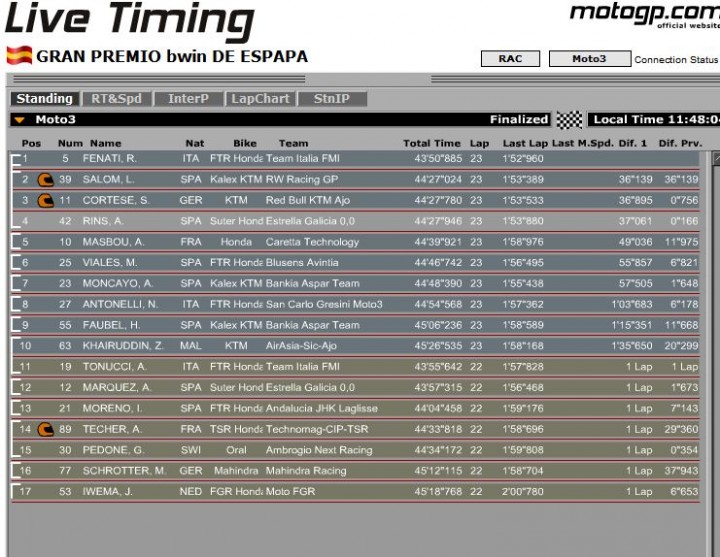Viewport: 720px width, 557px height.
Task: Open the StnIP tab
Action: (x=332, y=99)
